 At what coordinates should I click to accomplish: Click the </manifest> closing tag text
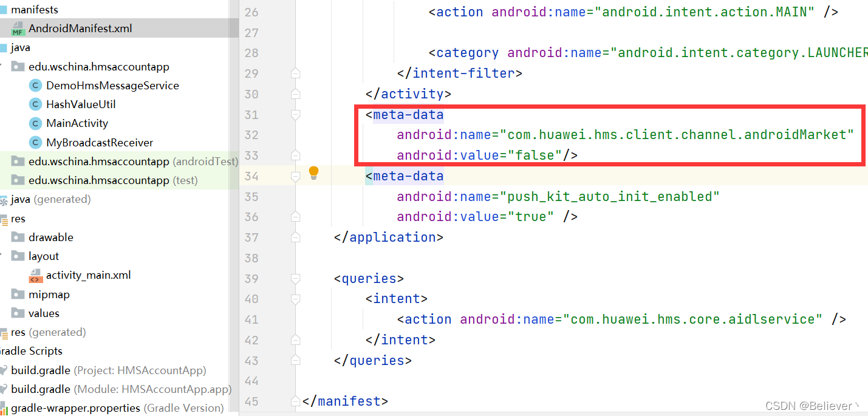[x=345, y=401]
